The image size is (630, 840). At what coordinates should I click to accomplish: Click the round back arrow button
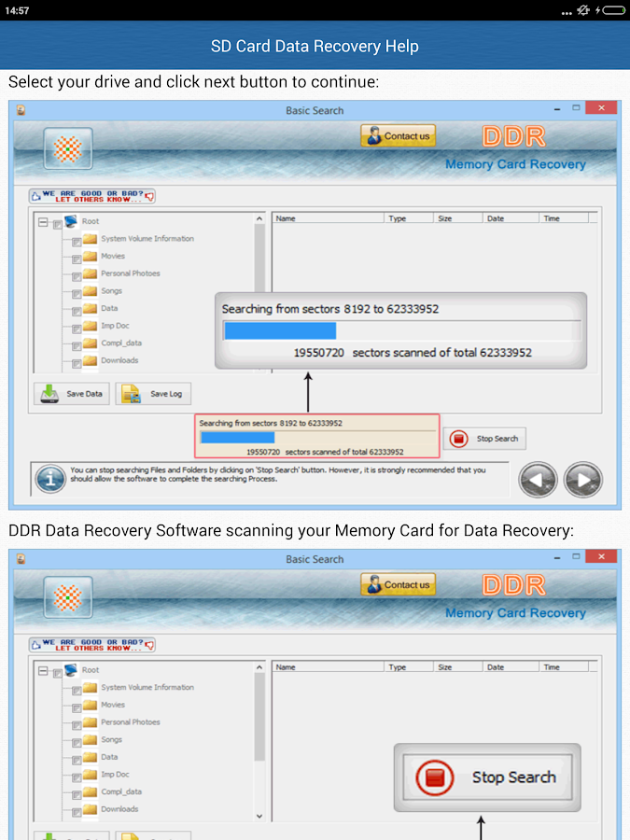538,480
